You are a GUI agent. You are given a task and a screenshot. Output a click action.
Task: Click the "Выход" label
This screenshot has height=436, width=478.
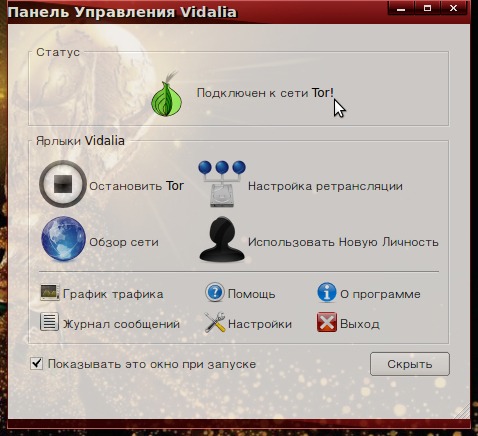click(360, 324)
